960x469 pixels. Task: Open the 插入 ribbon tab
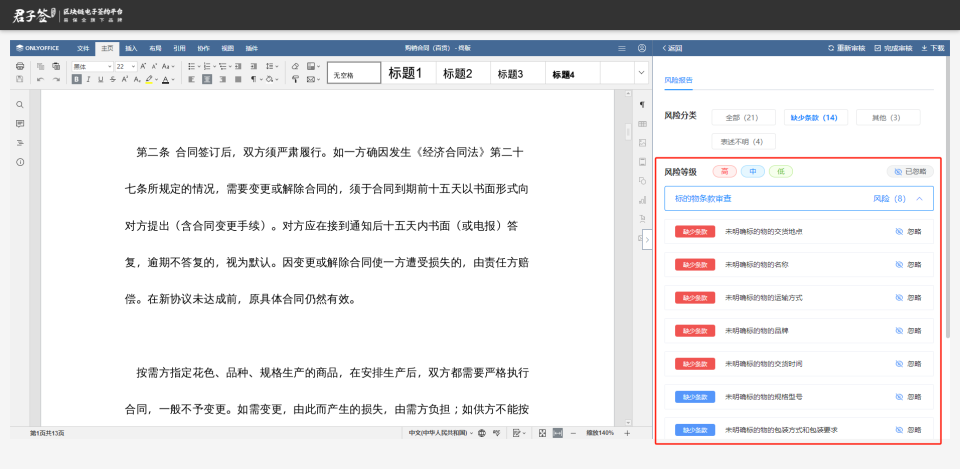click(131, 48)
